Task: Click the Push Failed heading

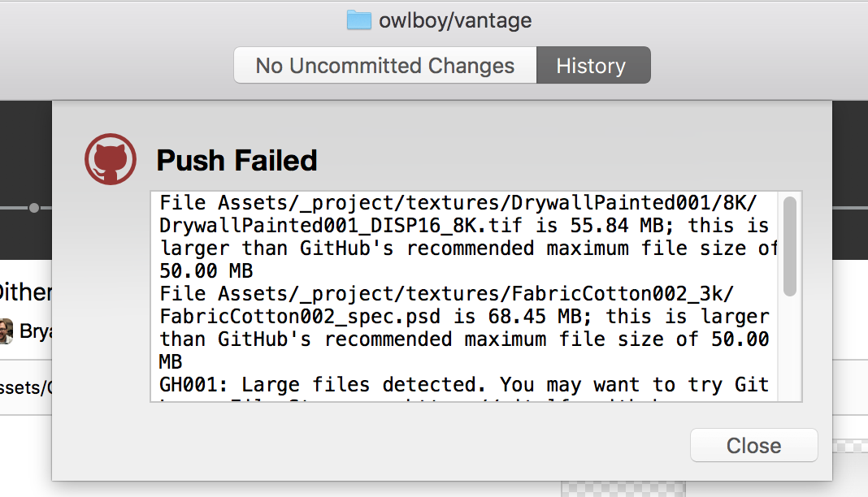Action: coord(237,160)
